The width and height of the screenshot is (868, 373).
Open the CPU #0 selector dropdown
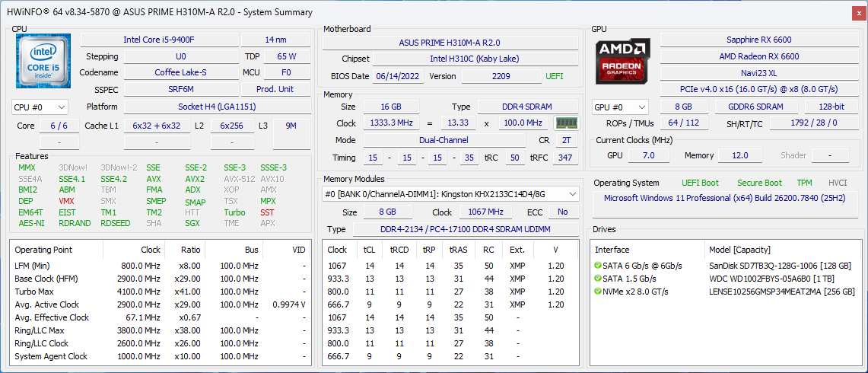pos(40,107)
